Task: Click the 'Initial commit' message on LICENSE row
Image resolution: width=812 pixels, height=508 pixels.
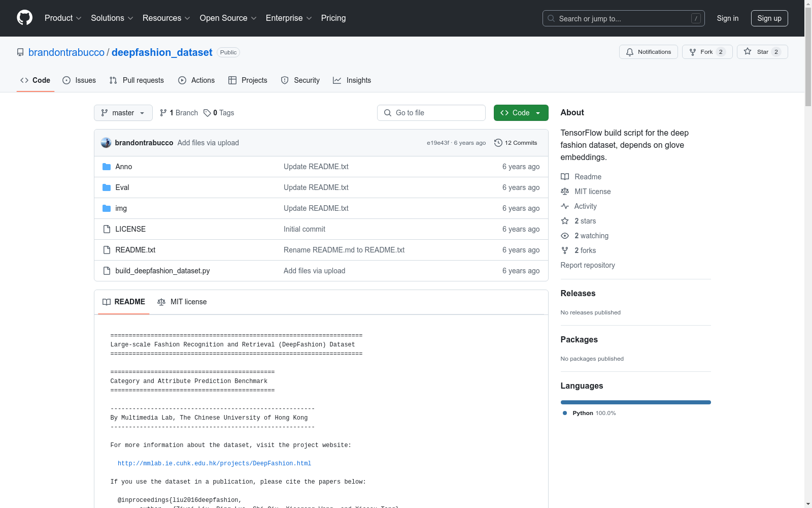Action: [x=304, y=229]
